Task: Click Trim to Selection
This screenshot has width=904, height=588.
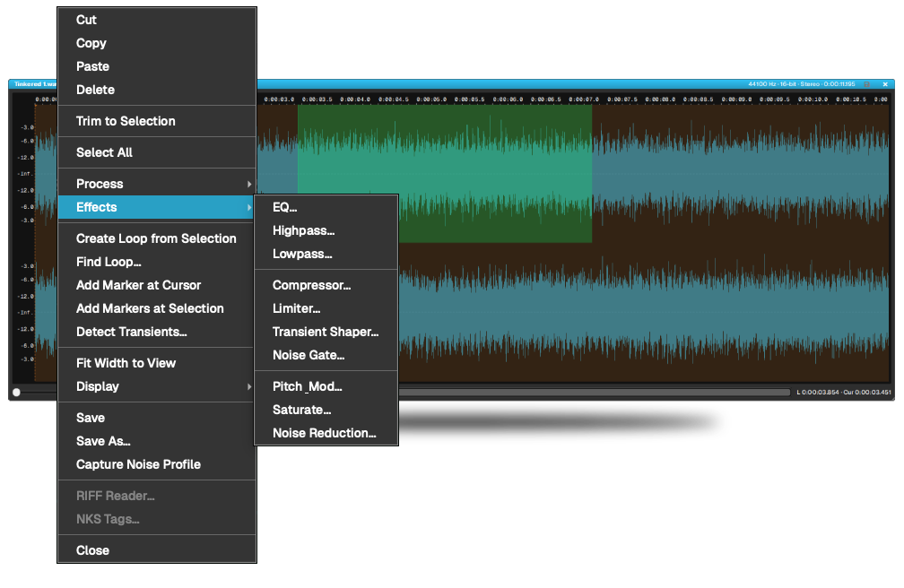Action: [x=157, y=121]
